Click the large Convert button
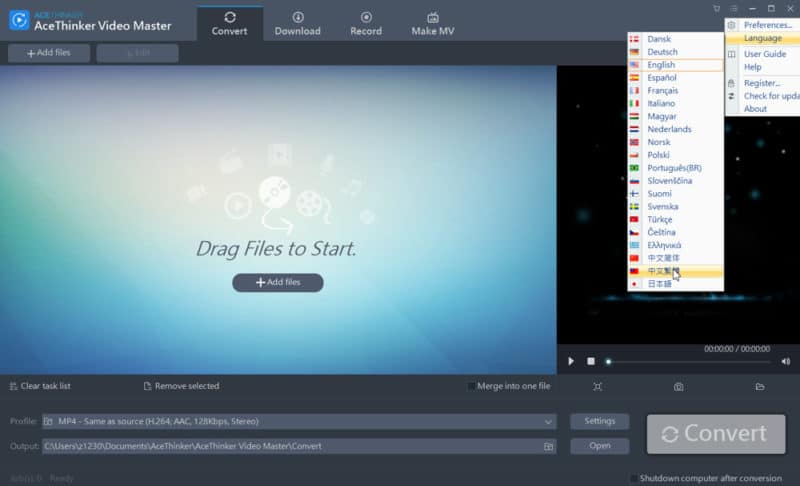The image size is (800, 486). pos(716,434)
